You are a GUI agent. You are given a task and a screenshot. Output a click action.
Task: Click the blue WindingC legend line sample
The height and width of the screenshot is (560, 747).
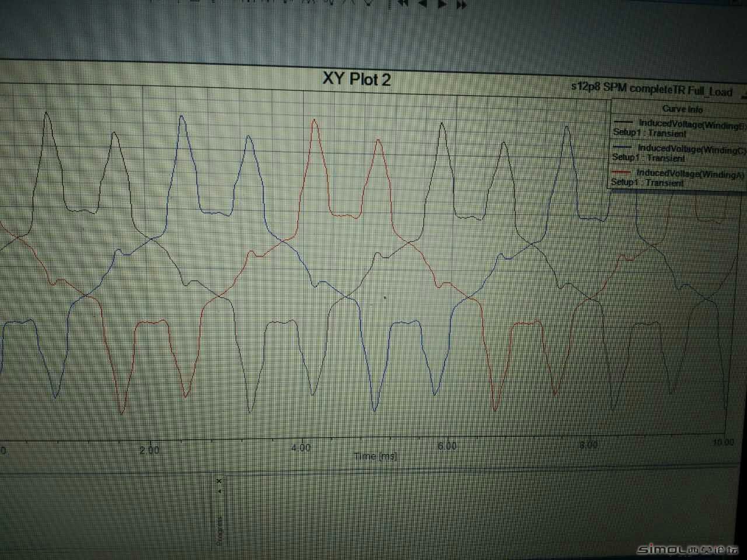tap(622, 147)
